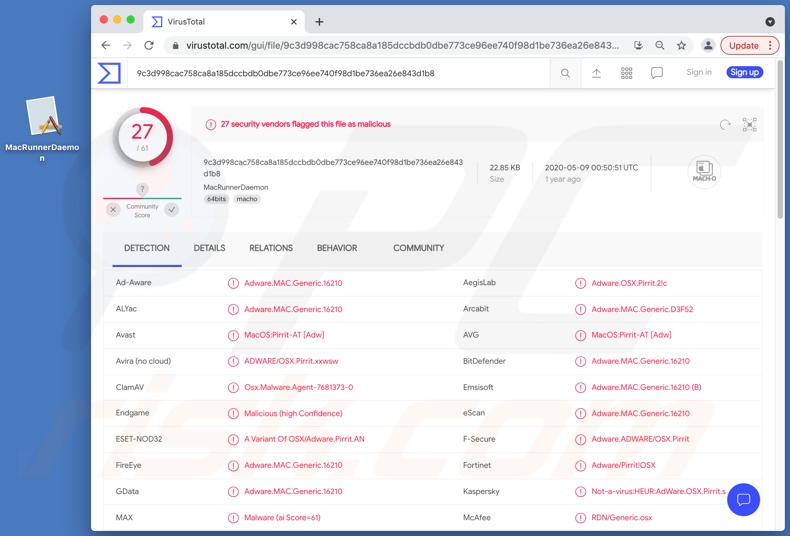The image size is (790, 536).
Task: Click the similar files graph icon
Action: (749, 124)
